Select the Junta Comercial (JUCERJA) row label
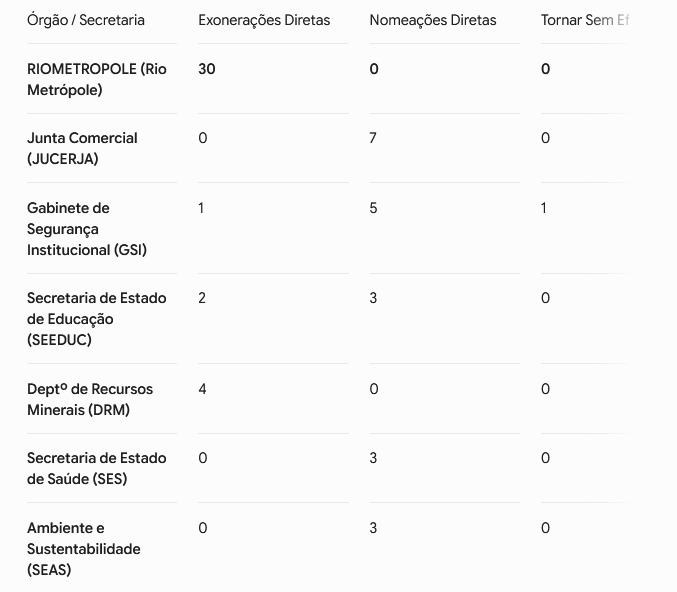This screenshot has height=592, width=677. [82, 149]
